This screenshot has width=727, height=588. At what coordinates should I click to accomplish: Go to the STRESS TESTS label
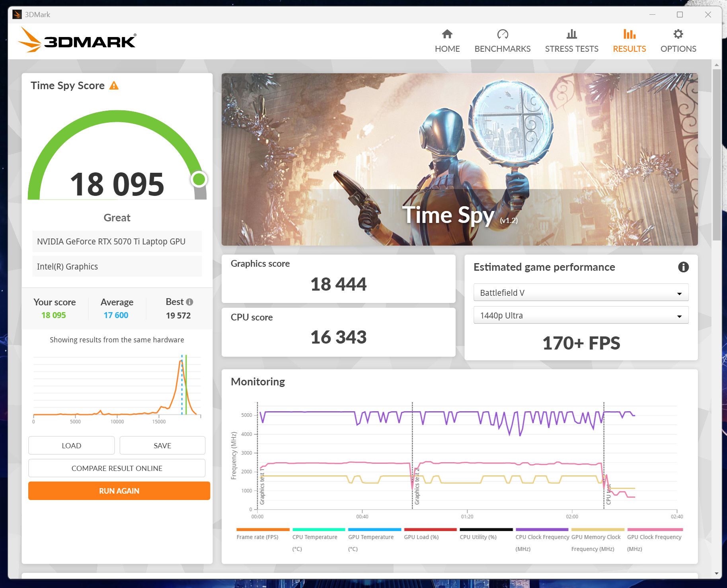[x=572, y=49]
